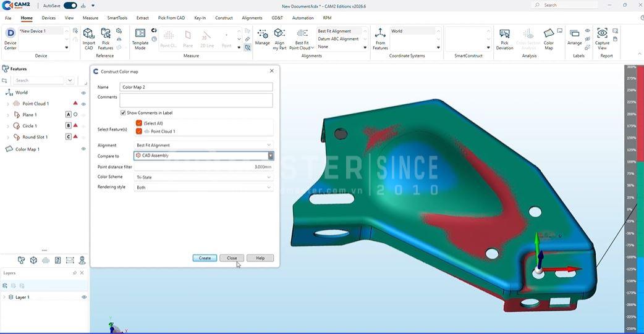644x334 pixels.
Task: Uncheck Show Comments in Label
Action: tap(123, 112)
